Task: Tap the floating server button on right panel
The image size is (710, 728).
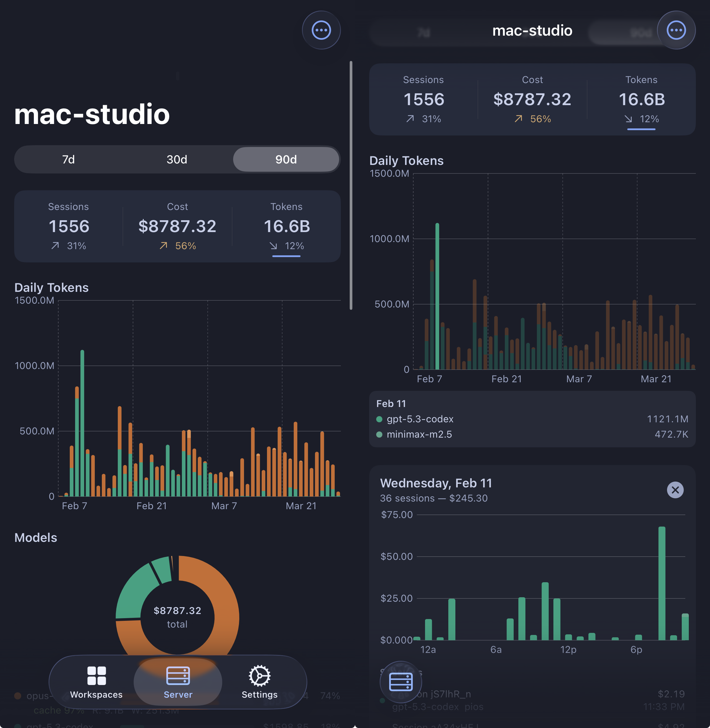Action: (x=401, y=682)
